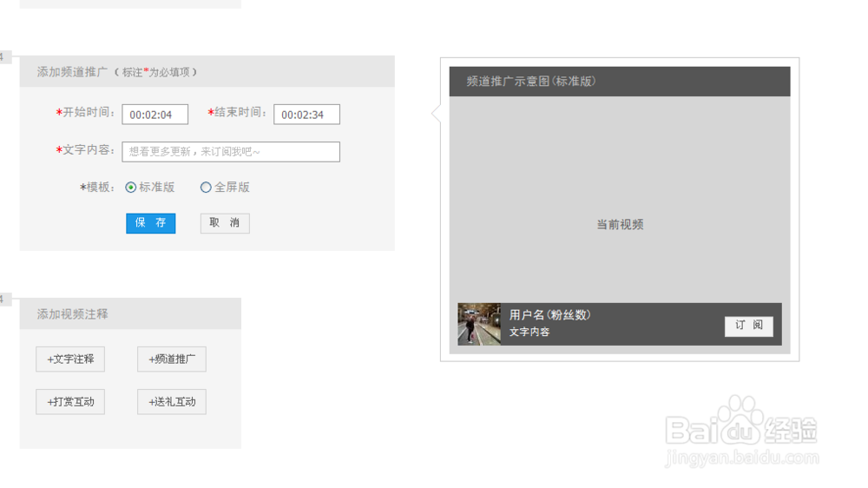868x488 pixels.
Task: Click the 用户名(粉丝数) text in preview
Action: (549, 315)
